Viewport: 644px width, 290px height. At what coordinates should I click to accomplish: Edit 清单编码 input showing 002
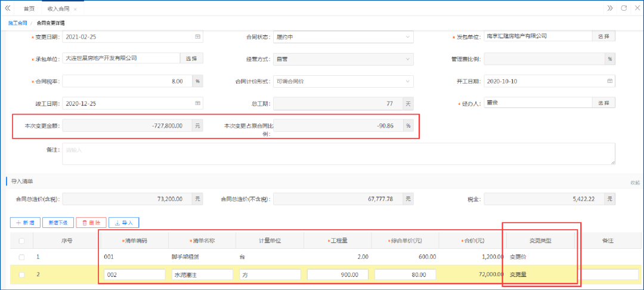[135, 274]
